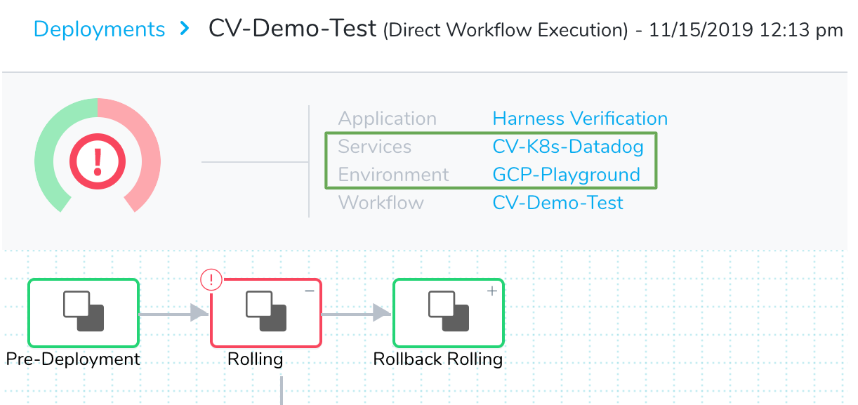Click the Direct Workflow Execution text
Viewport: 858px width, 405px height.
tap(506, 31)
